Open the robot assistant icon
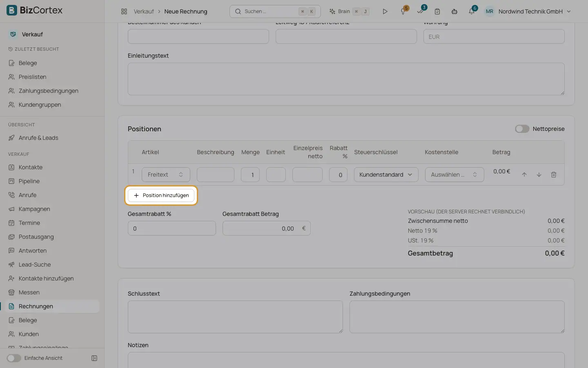Screen dimensions: 588x368 [454, 11]
